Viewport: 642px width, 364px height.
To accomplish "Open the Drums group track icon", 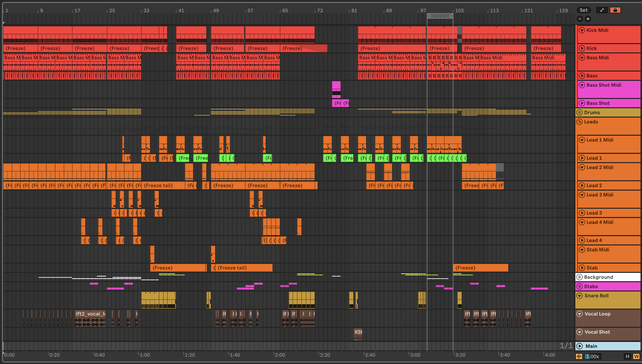I will click(580, 112).
